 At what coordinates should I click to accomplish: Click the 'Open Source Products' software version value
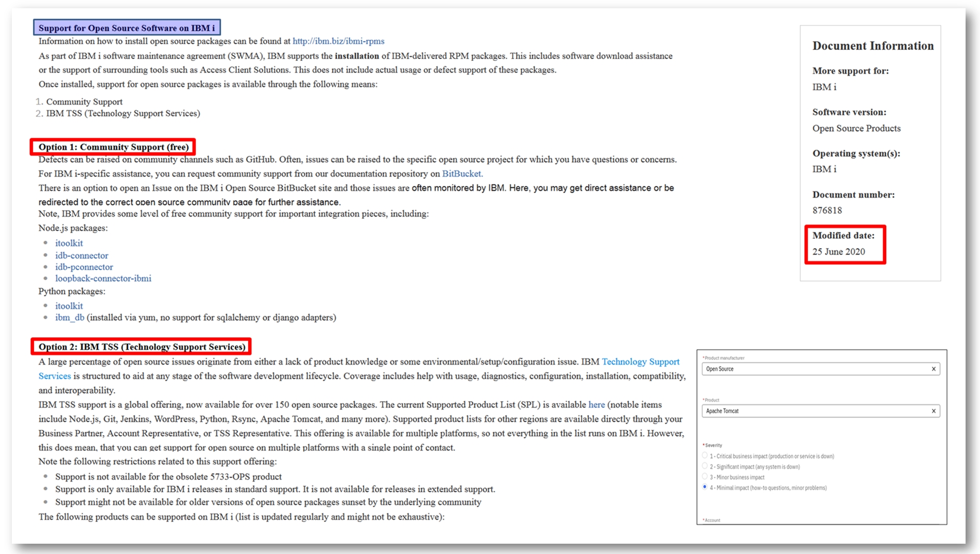click(x=856, y=129)
